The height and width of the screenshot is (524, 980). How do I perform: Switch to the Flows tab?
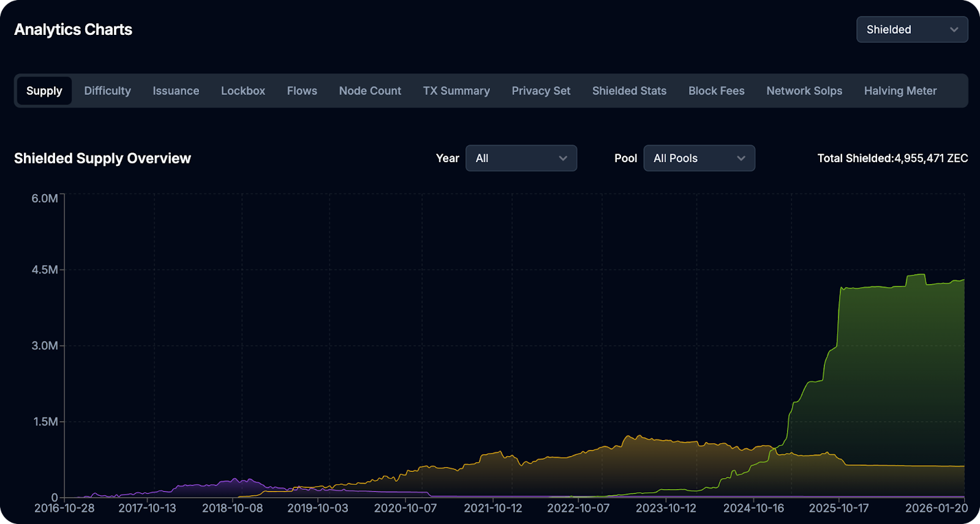pyautogui.click(x=302, y=91)
